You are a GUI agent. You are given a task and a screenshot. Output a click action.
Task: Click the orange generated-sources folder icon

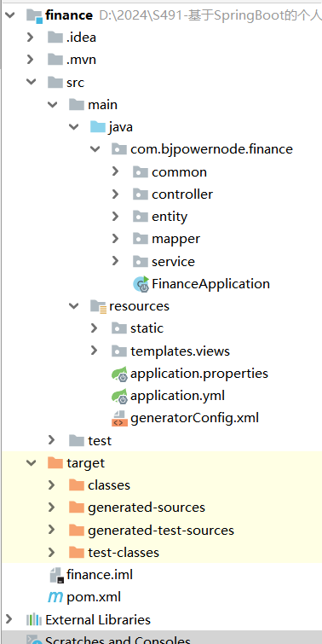coord(77,508)
